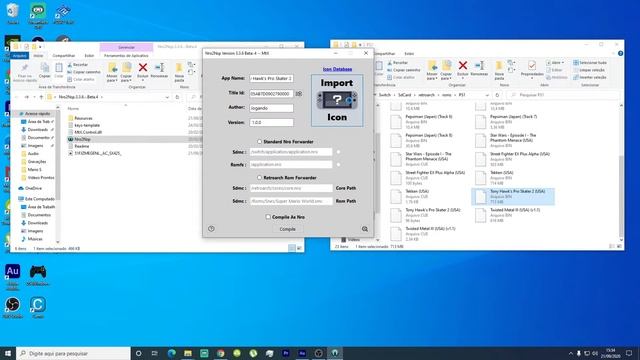The height and width of the screenshot is (360, 640).
Task: Click Renomear icon in right Explorer
Action: 479,69
